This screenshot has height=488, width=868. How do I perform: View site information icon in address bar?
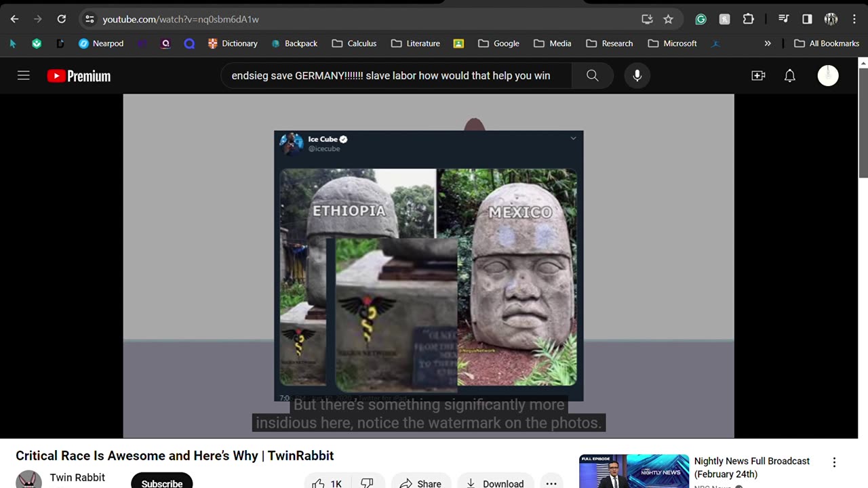90,19
